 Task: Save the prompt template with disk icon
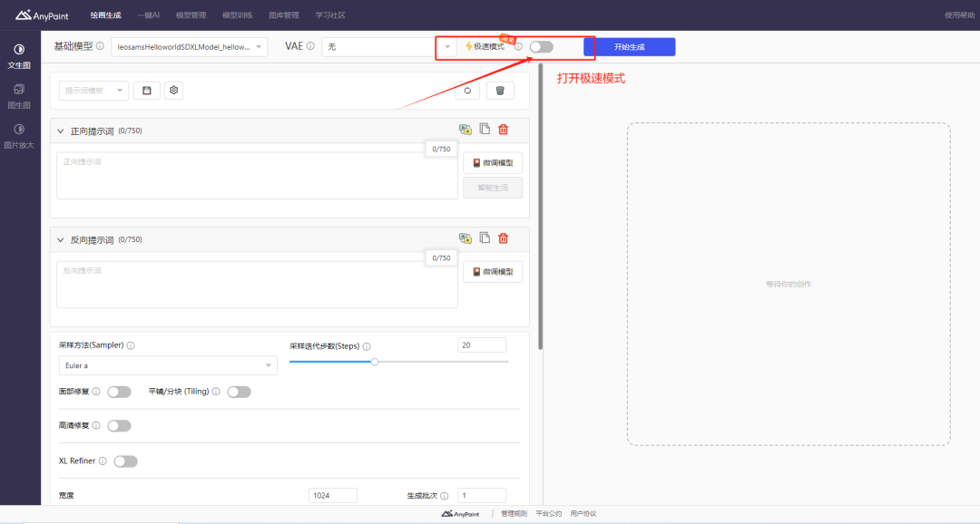(147, 91)
